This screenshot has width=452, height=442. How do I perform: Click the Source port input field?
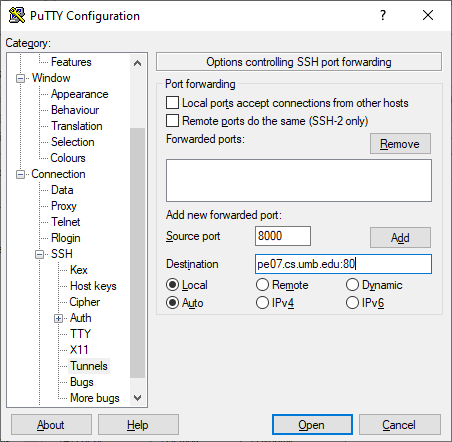283,236
